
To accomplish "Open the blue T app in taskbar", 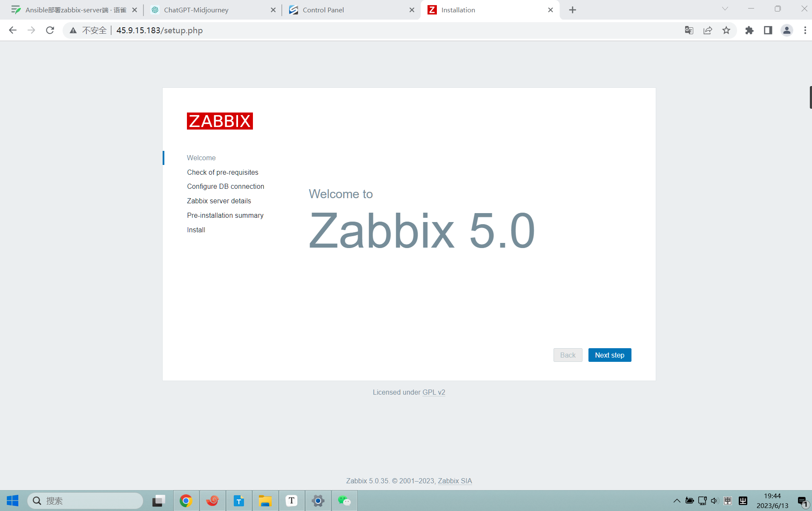I will [x=239, y=501].
